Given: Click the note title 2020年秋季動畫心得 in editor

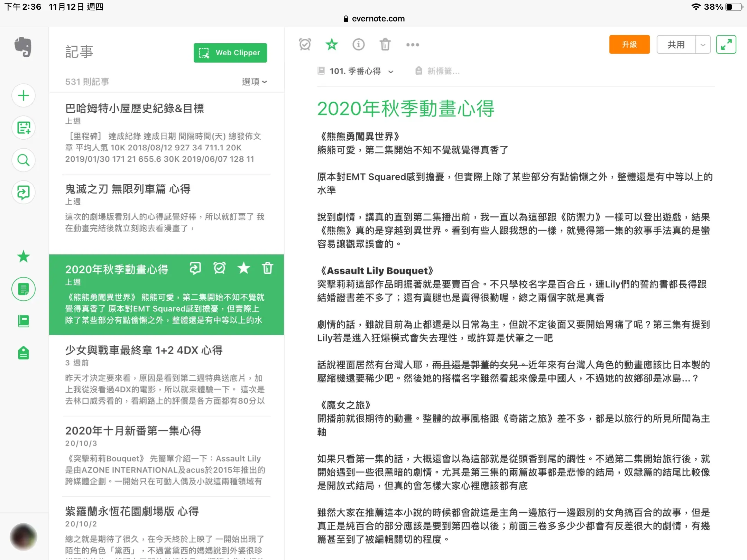Looking at the screenshot, I should (x=406, y=109).
